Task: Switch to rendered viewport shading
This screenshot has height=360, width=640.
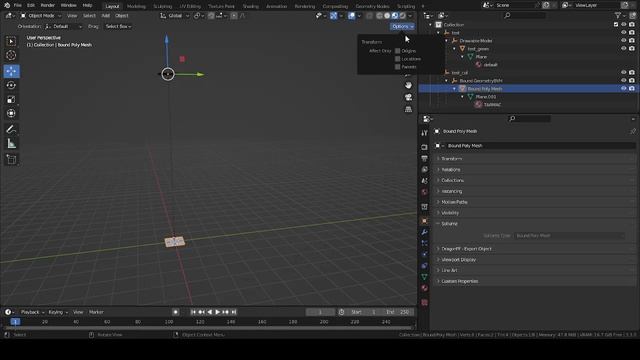Action: pos(402,16)
